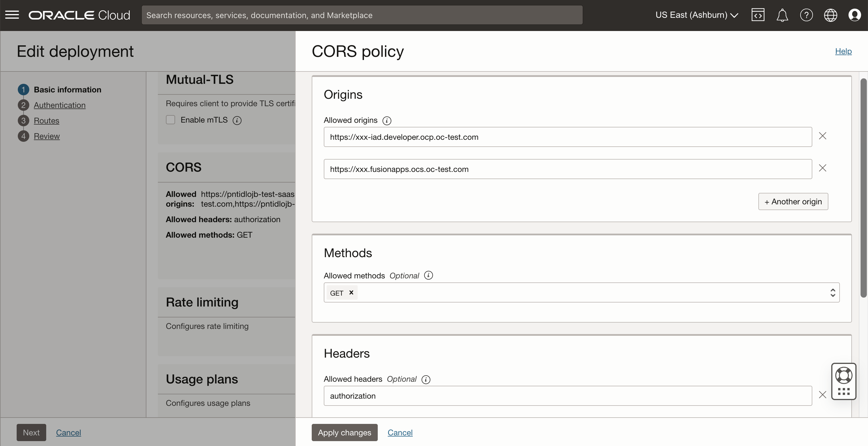
Task: Enable the mTLS checkbox
Action: point(170,120)
